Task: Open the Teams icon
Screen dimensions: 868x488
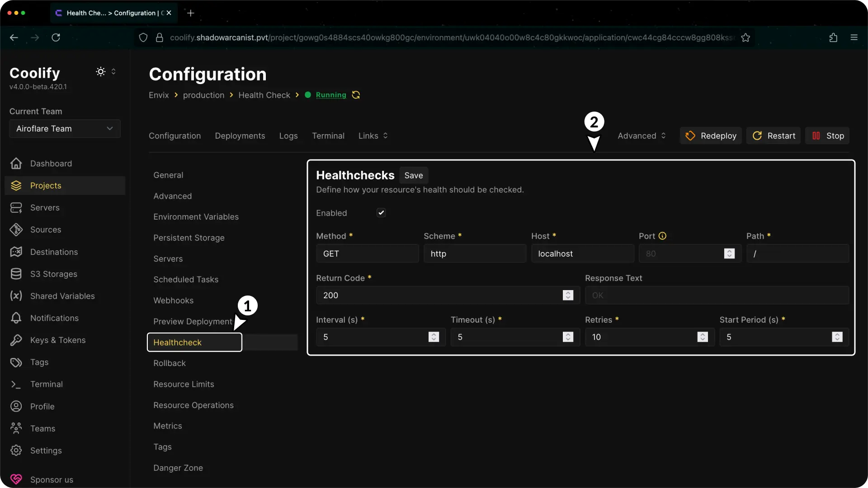Action: [x=16, y=428]
